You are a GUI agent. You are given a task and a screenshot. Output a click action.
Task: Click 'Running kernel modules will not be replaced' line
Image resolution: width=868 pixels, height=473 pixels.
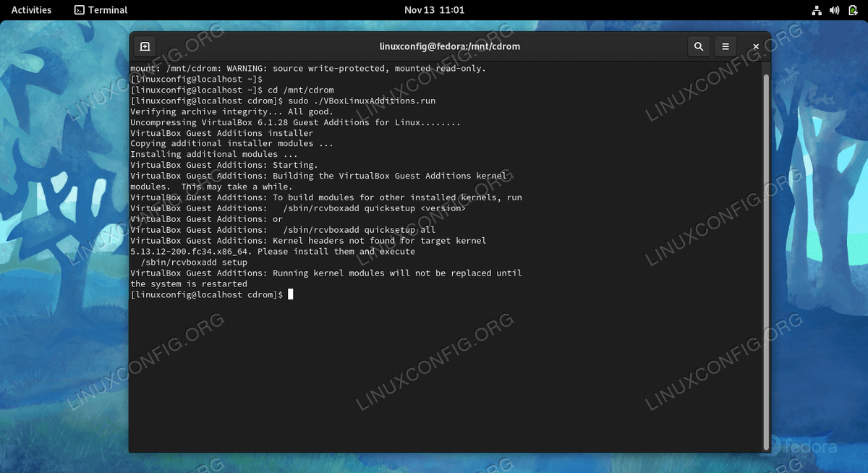[326, 274]
